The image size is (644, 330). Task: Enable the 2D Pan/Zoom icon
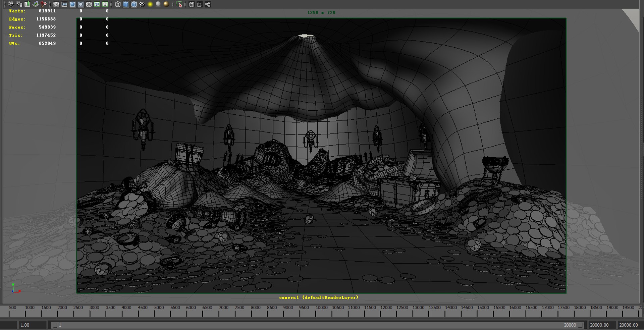44,4
